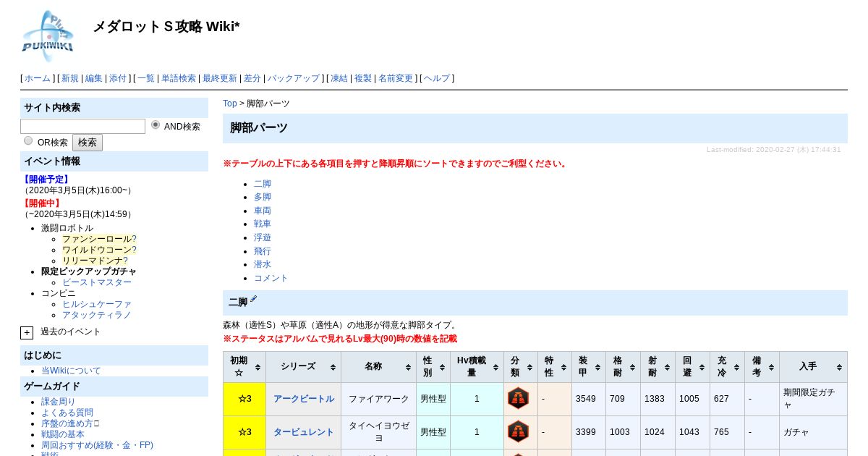Open 複製 in the top menu
868x456 pixels.
pos(363,78)
